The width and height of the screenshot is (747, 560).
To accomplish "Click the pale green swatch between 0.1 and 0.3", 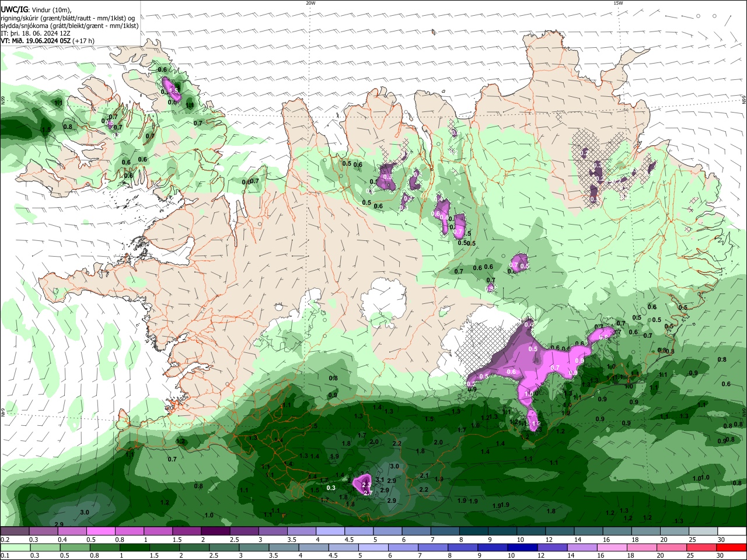I will 15,548.
